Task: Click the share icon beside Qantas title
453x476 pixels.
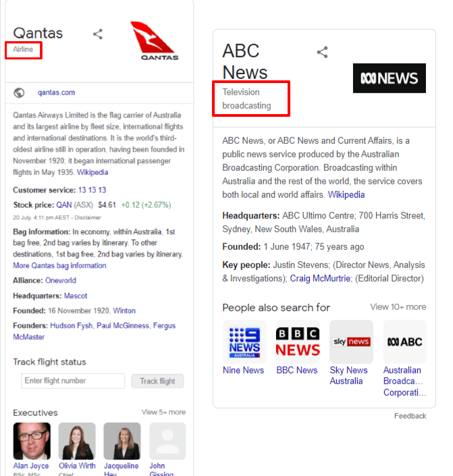Action: [x=98, y=34]
